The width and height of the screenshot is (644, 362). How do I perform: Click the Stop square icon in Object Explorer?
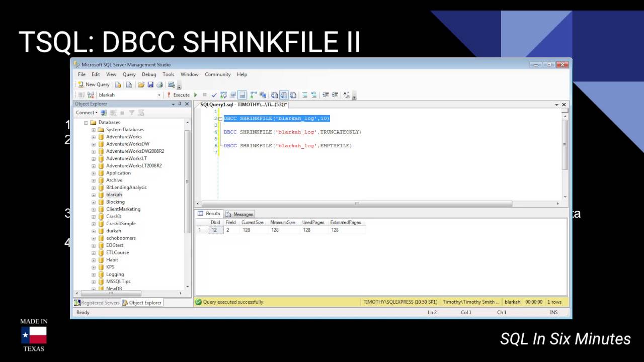click(x=122, y=113)
